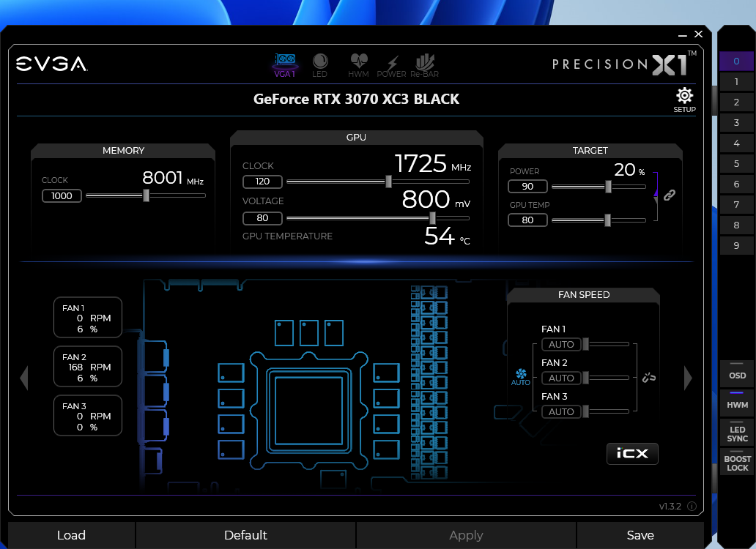Click the Precision X1 logo
Viewport: 756px width, 549px height.
[624, 64]
